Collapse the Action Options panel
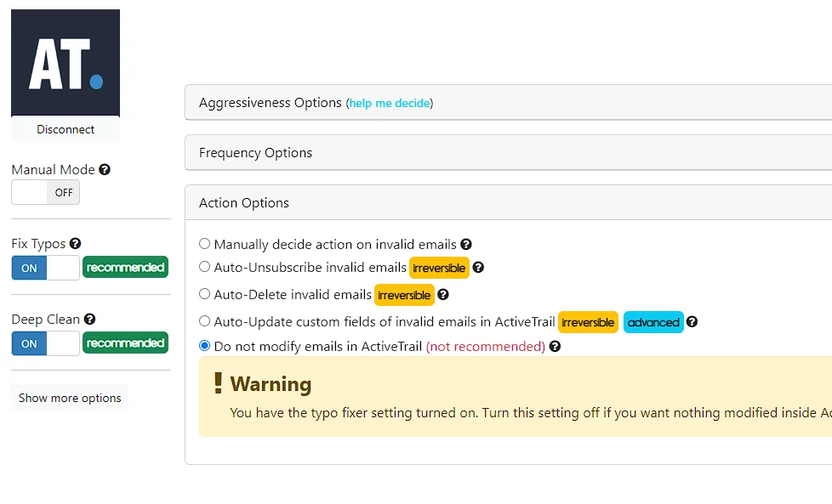Viewport: 832px width, 504px height. (509, 202)
